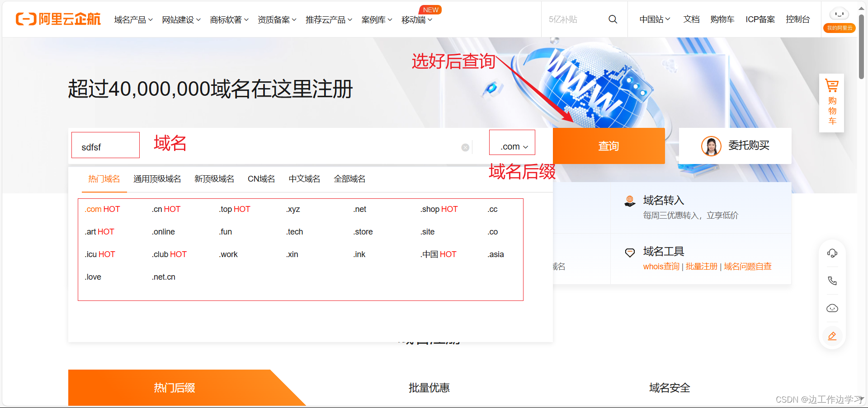The height and width of the screenshot is (408, 868).
Task: Expand the 案例库 menu
Action: point(377,20)
